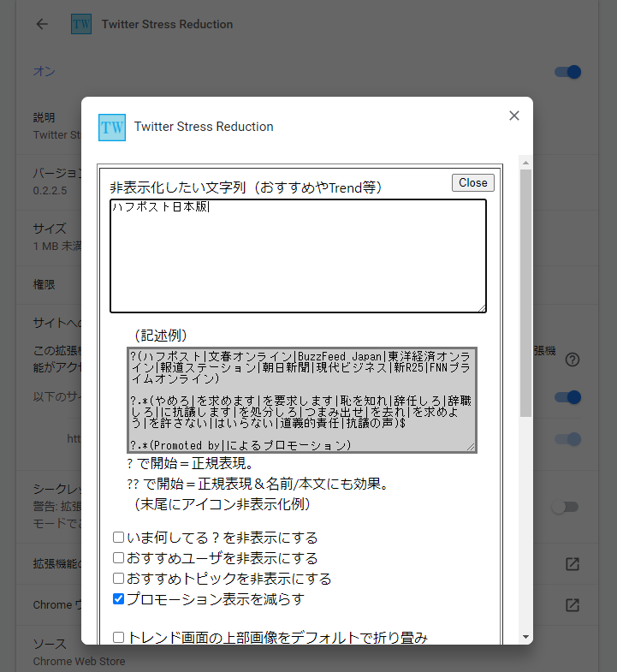Enable the シークレット mode switch
The image size is (617, 672).
click(x=565, y=507)
